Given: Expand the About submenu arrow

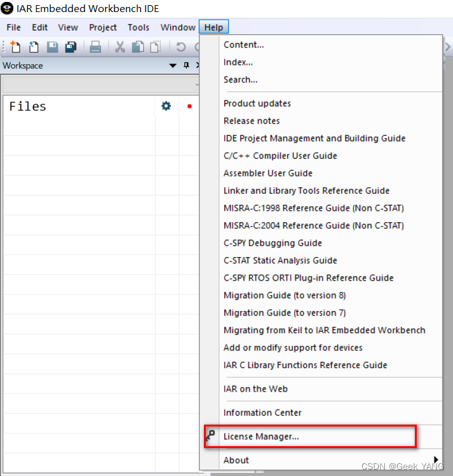Looking at the screenshot, I should (x=436, y=459).
